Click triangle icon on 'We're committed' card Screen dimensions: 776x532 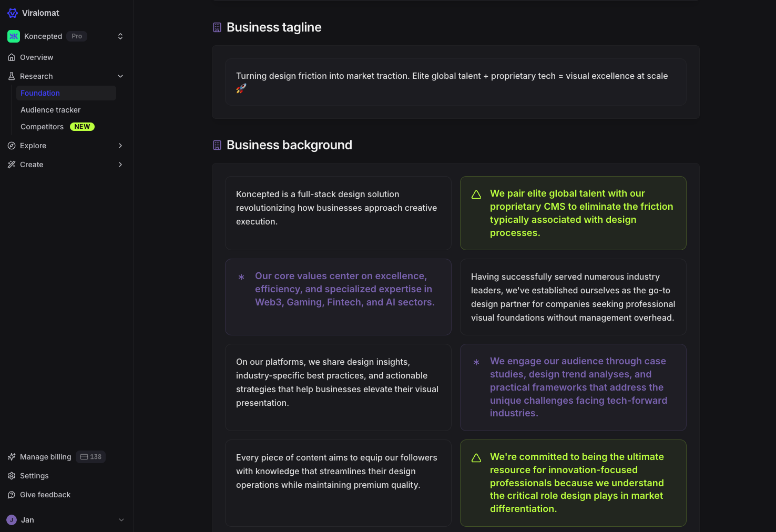click(x=476, y=458)
